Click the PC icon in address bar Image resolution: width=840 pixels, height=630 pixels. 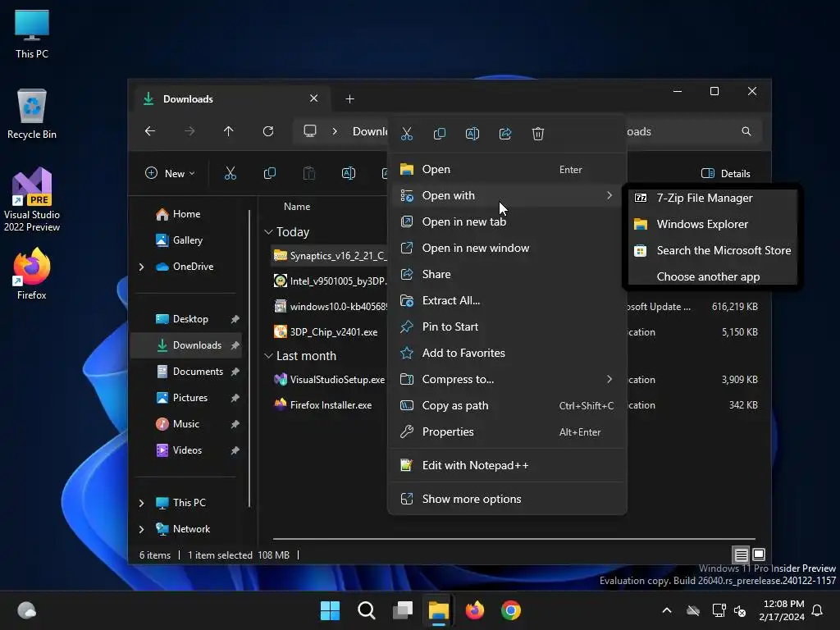coord(309,131)
